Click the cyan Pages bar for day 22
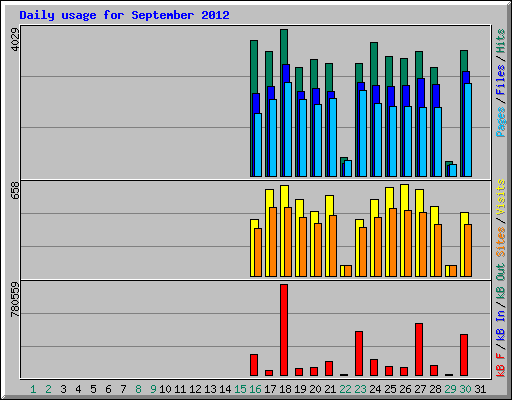Viewport: 512px width, 400px height. tap(348, 168)
